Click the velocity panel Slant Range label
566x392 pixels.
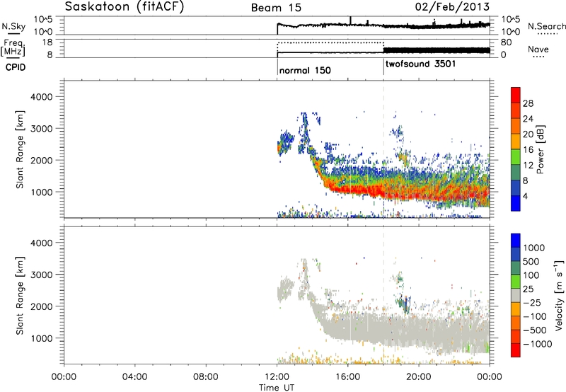click(x=20, y=296)
